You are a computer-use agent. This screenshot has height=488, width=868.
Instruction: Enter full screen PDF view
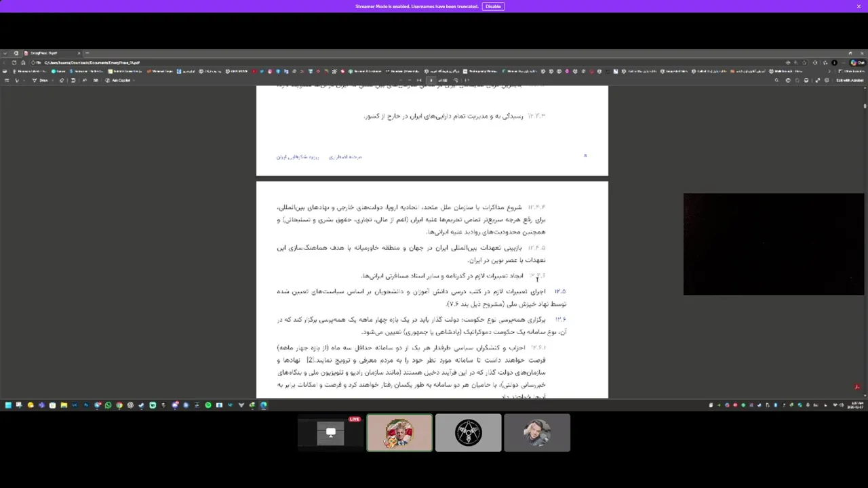tap(818, 80)
